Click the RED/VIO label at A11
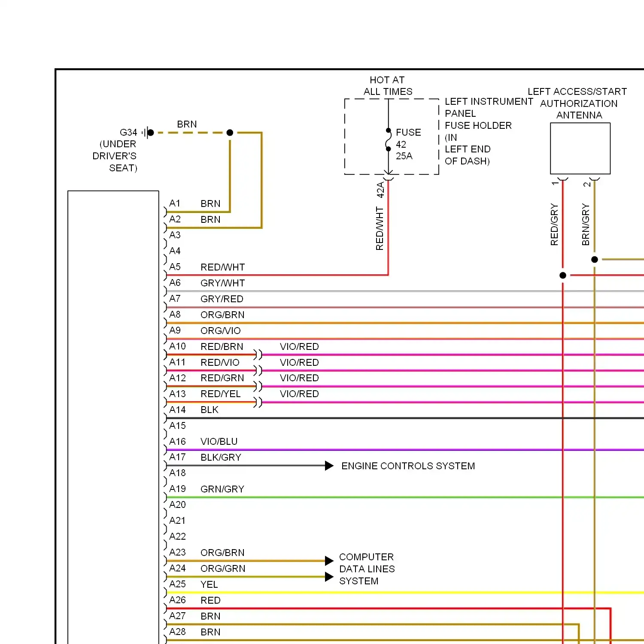The width and height of the screenshot is (644, 644). click(x=220, y=362)
